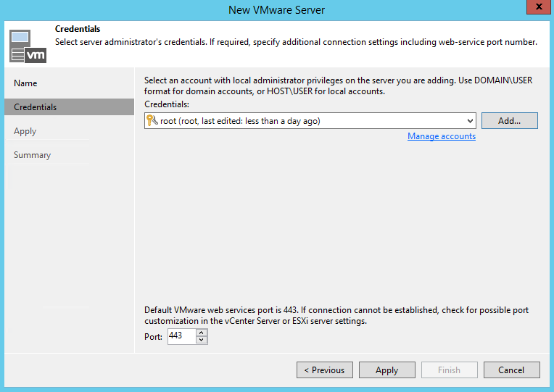This screenshot has height=392, width=554.
Task: Cancel the new server wizard
Action: pyautogui.click(x=511, y=370)
